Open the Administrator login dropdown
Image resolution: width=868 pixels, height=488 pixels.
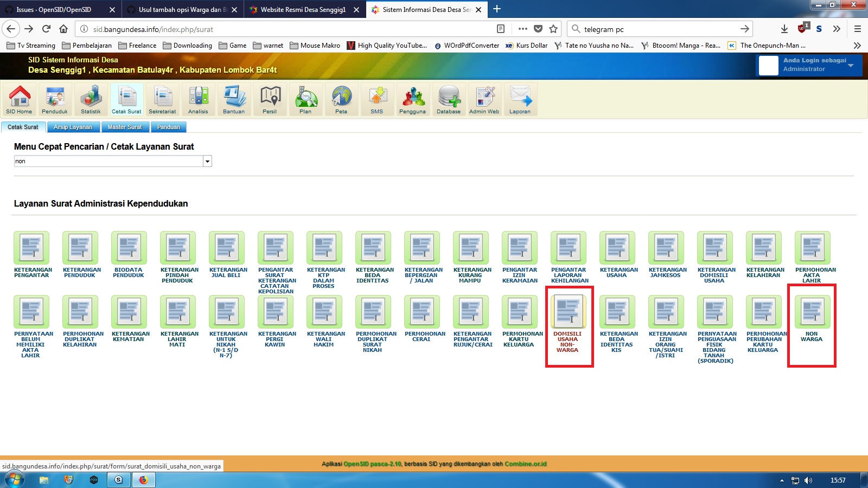click(852, 65)
